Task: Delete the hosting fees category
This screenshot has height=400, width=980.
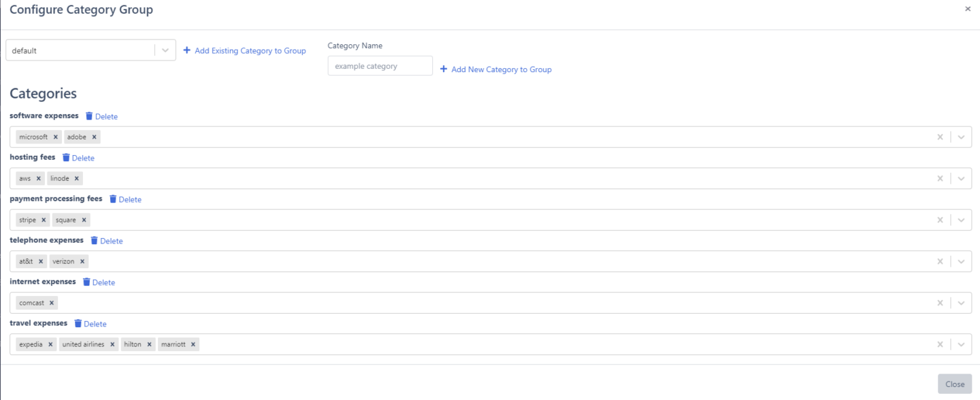Action: pos(78,158)
